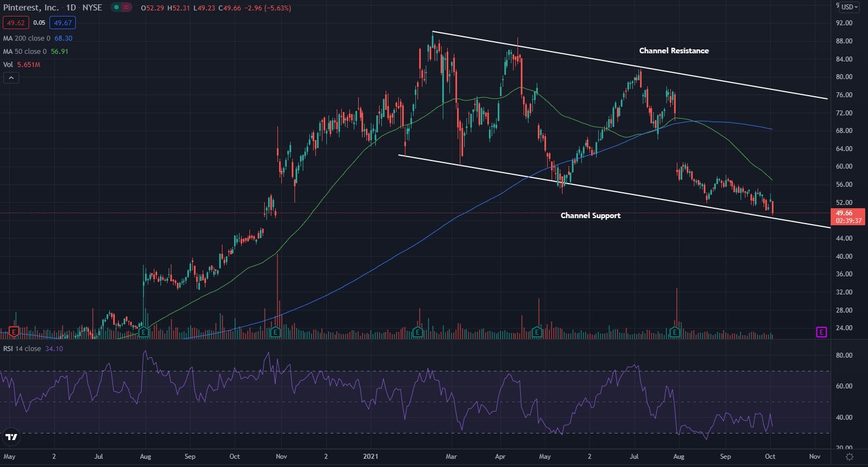
Task: Click the NYSE exchange label
Action: [92, 8]
